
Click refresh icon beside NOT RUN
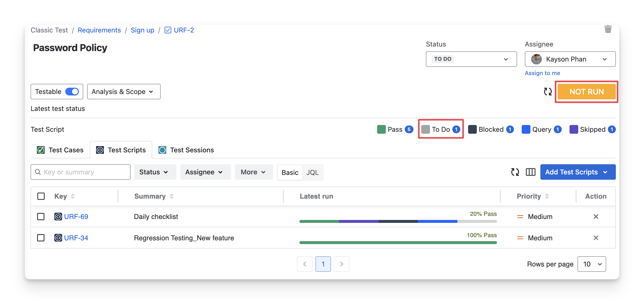click(547, 92)
